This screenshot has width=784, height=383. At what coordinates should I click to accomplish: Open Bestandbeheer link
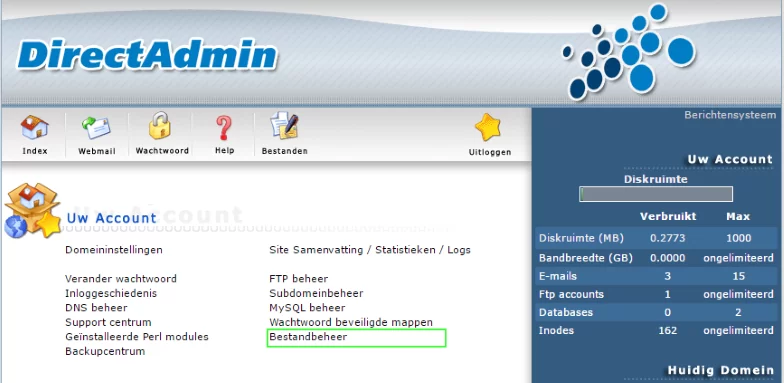coord(308,336)
